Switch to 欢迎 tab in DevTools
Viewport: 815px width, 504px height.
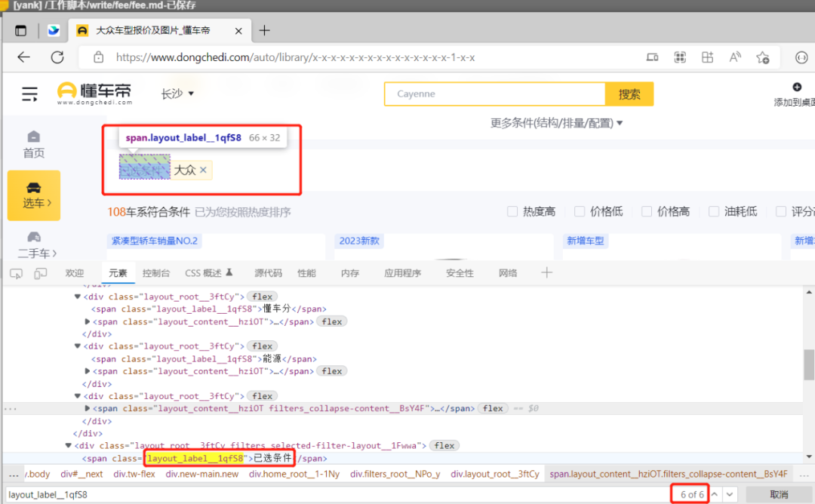click(74, 273)
